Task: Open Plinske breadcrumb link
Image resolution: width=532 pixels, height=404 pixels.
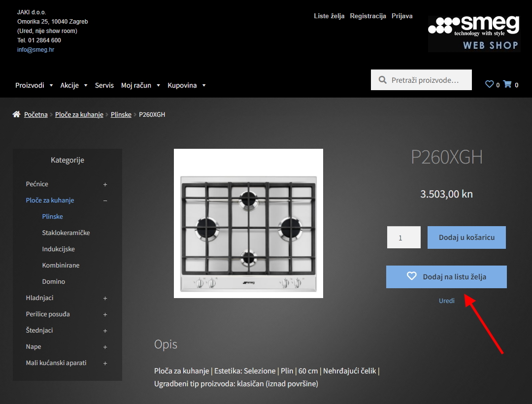Action: [121, 115]
